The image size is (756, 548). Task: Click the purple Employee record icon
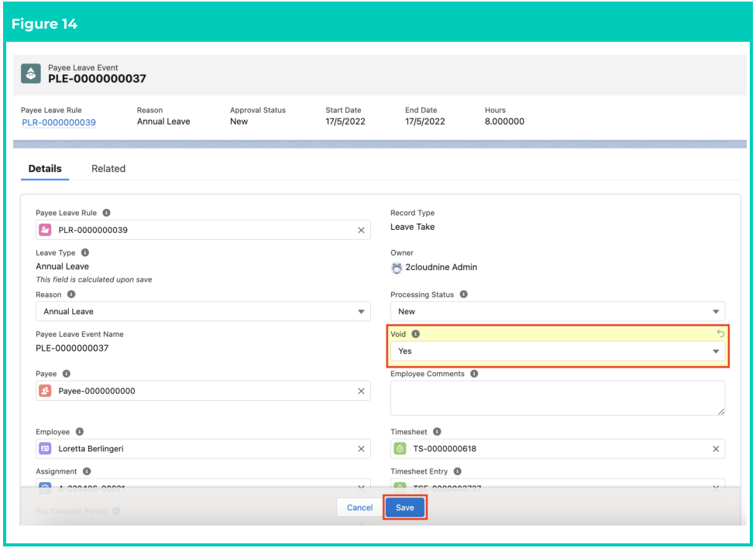pyautogui.click(x=45, y=449)
